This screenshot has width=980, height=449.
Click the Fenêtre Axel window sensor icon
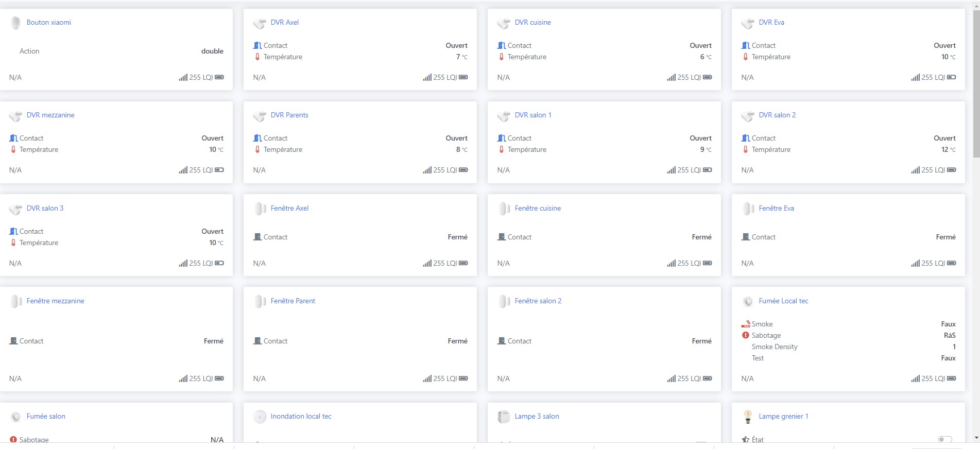(x=260, y=209)
